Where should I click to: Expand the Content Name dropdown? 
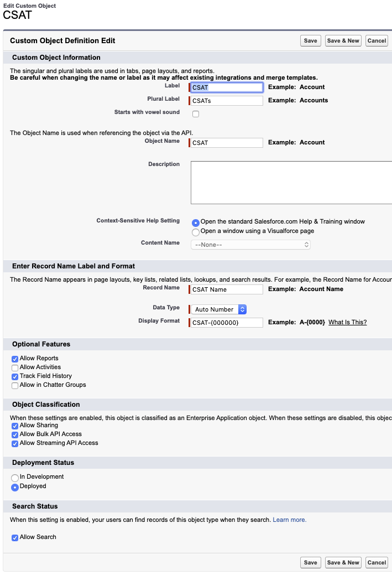[250, 245]
